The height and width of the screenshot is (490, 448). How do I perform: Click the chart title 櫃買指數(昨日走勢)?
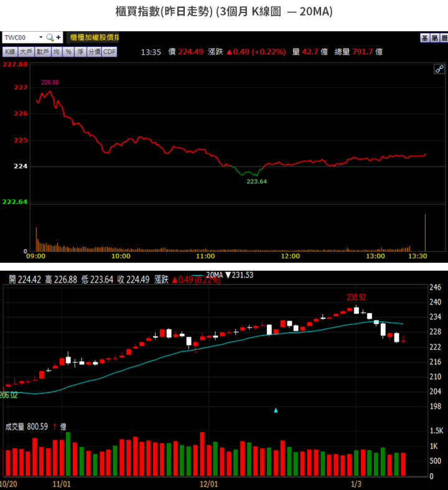tap(164, 12)
